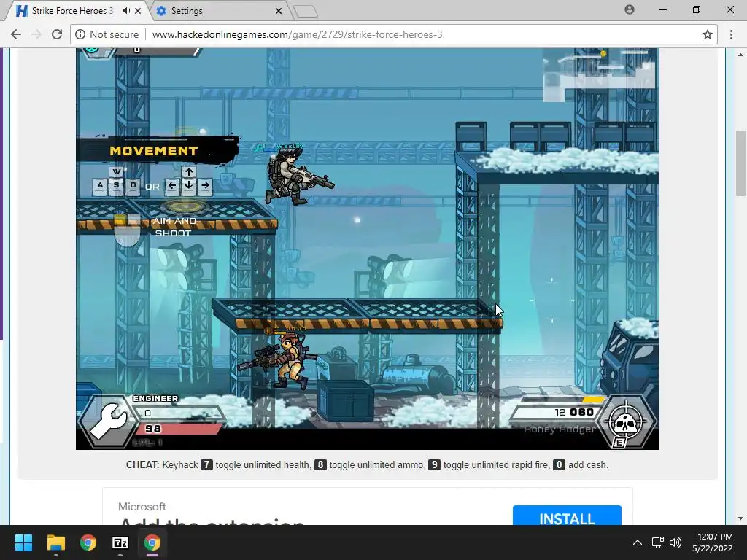This screenshot has width=747, height=560.
Task: Click the Engineer wrench class icon
Action: [109, 421]
